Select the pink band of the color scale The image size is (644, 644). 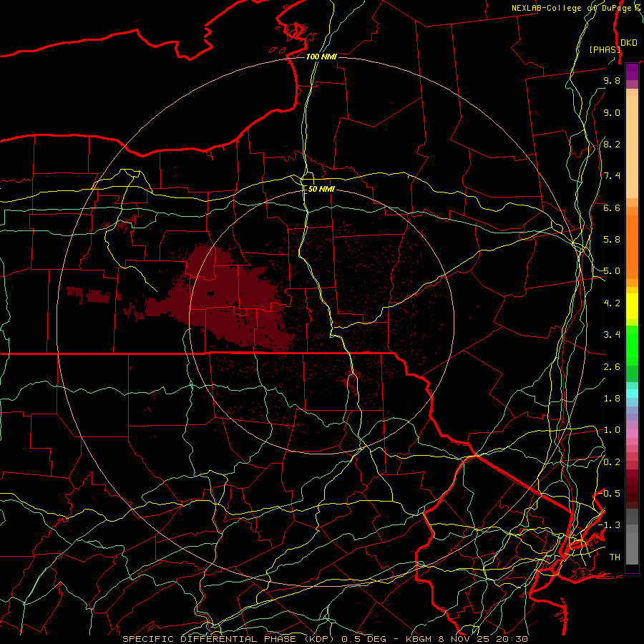tap(632, 434)
